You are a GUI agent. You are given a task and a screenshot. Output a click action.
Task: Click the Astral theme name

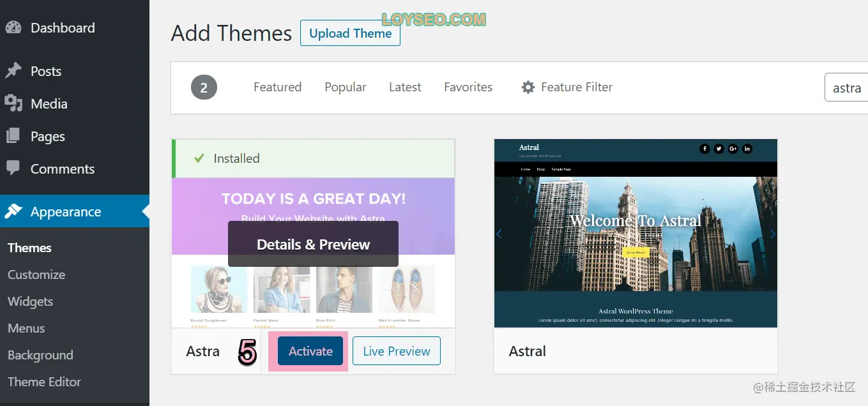[x=528, y=351]
